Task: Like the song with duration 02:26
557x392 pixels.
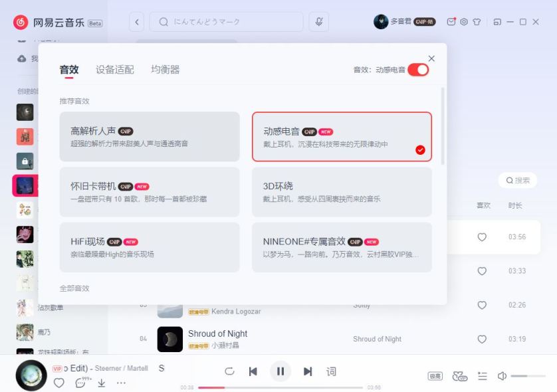Action: [x=482, y=305]
